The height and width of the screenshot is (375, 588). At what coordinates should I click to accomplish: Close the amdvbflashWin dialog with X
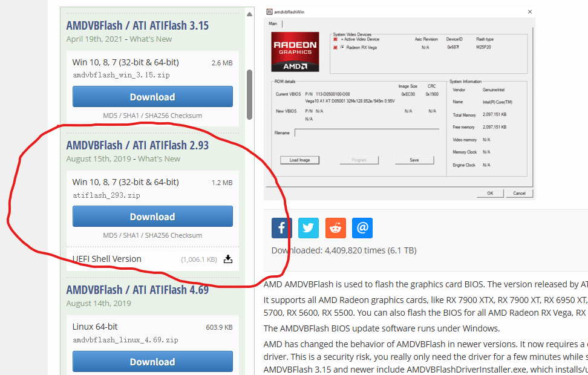point(530,12)
